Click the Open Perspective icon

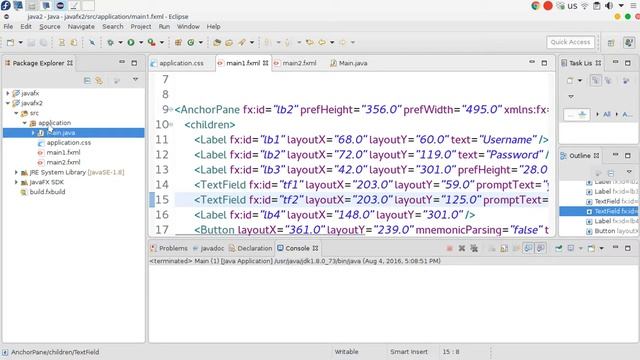coord(611,43)
